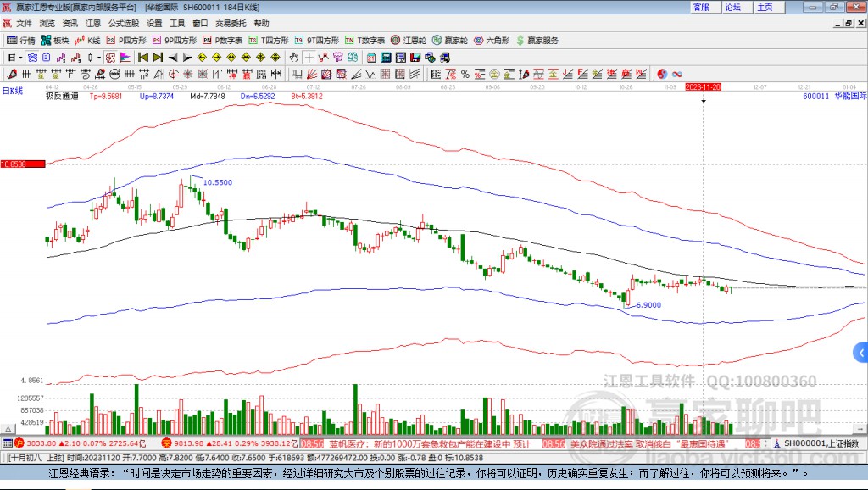Open the 江恩轮 Gann wheel
Viewport: 868px width, 490px height.
(x=409, y=41)
